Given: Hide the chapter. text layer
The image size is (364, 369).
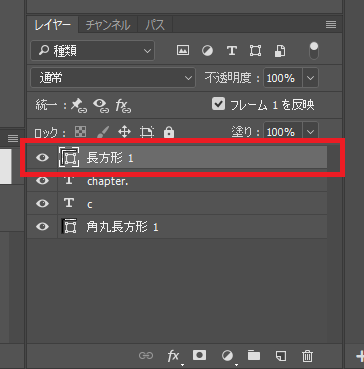Looking at the screenshot, I should (x=42, y=180).
